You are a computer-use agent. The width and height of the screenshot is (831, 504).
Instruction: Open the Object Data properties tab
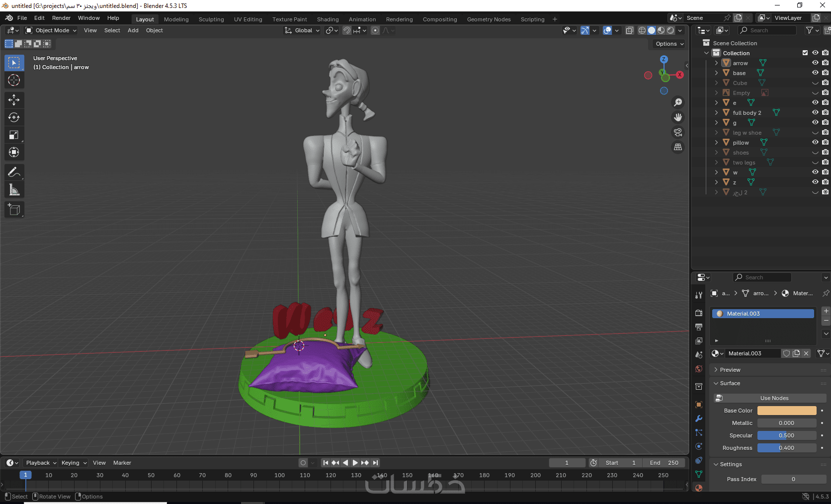click(699, 474)
